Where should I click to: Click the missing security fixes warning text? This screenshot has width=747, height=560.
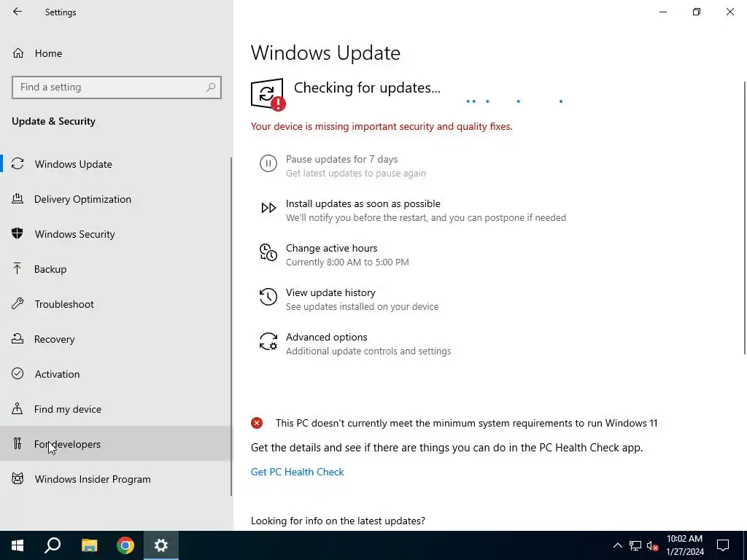pyautogui.click(x=382, y=127)
